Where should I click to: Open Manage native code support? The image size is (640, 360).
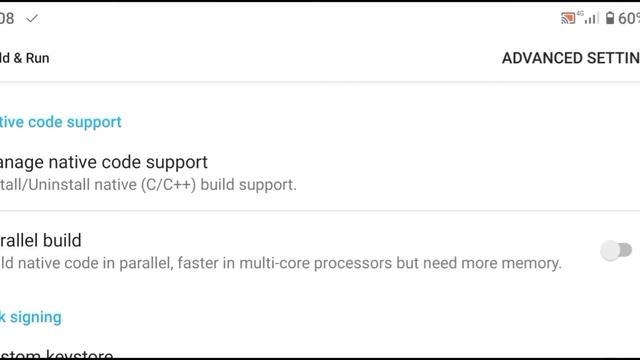pos(104,162)
